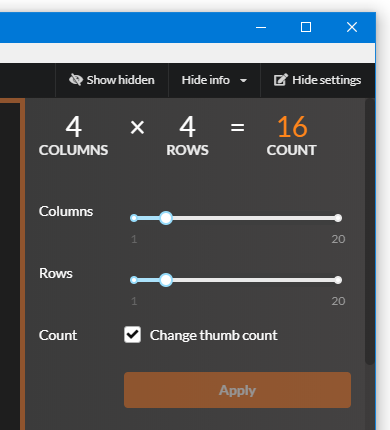Set Columns slider to maximum end point

point(338,218)
